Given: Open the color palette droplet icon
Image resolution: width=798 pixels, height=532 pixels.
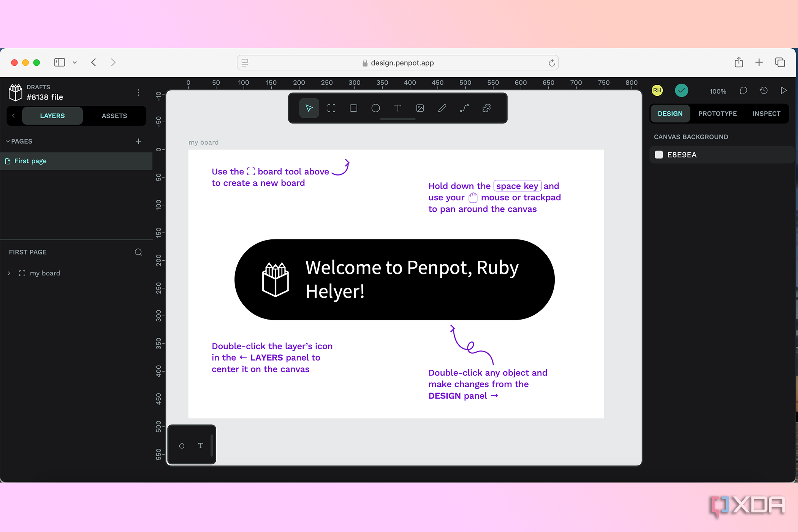Looking at the screenshot, I should click(182, 446).
